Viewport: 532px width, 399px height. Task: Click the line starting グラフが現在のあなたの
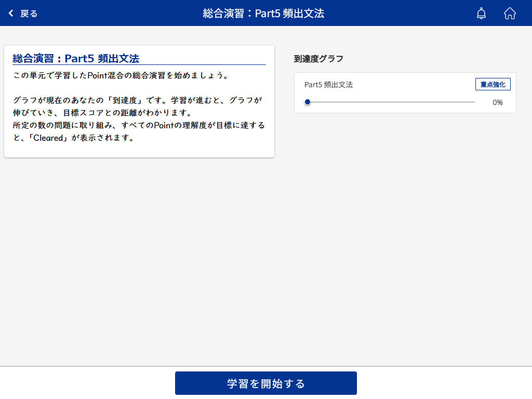click(137, 100)
